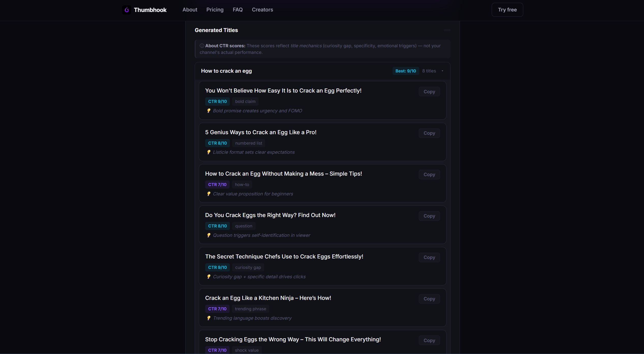
Task: Click the lightbulb icon near Bold promise tip
Action: (x=209, y=111)
